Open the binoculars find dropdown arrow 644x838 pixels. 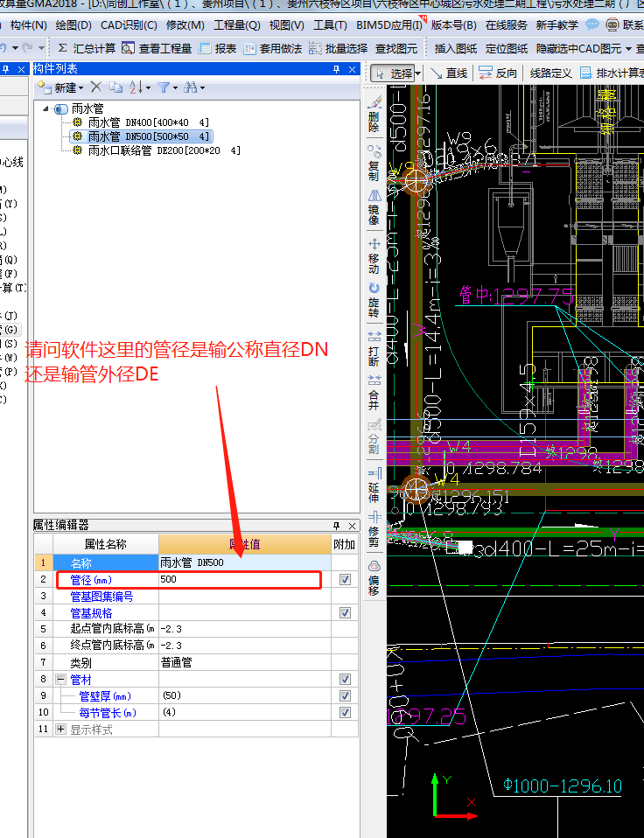tap(202, 87)
